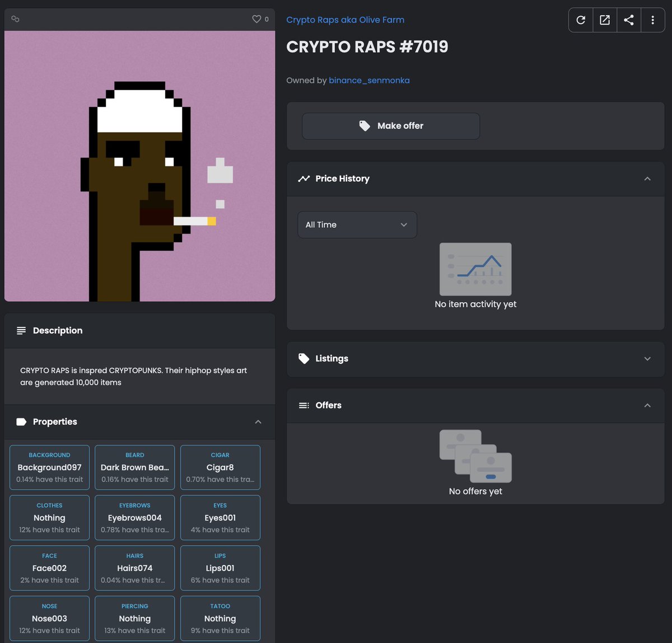672x643 pixels.
Task: Click the No offers yet placeholder image
Action: click(475, 456)
